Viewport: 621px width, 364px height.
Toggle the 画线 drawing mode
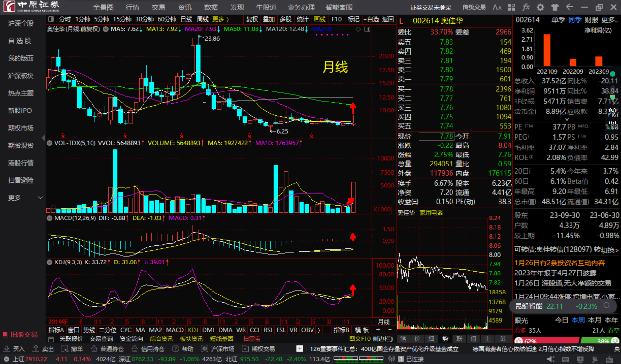point(320,19)
